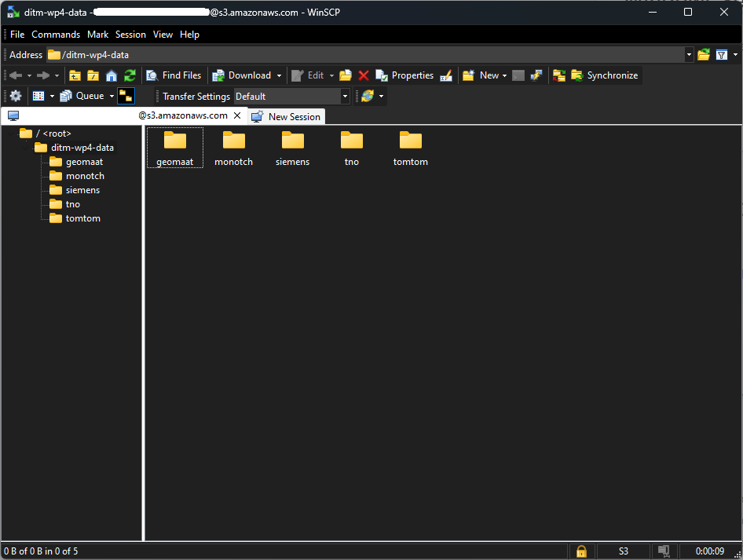Screen dimensions: 743x560
Task: Download the selected files
Action: point(242,75)
